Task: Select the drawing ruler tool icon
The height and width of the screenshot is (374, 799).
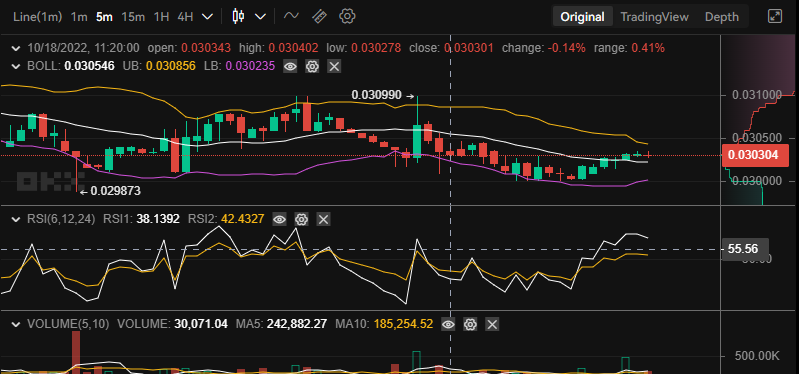Action: pos(319,16)
